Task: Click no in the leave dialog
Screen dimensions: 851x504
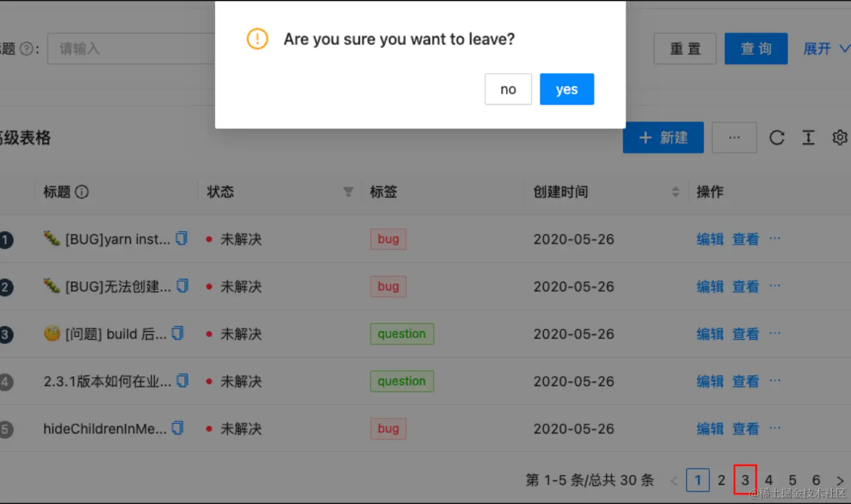Action: click(508, 89)
